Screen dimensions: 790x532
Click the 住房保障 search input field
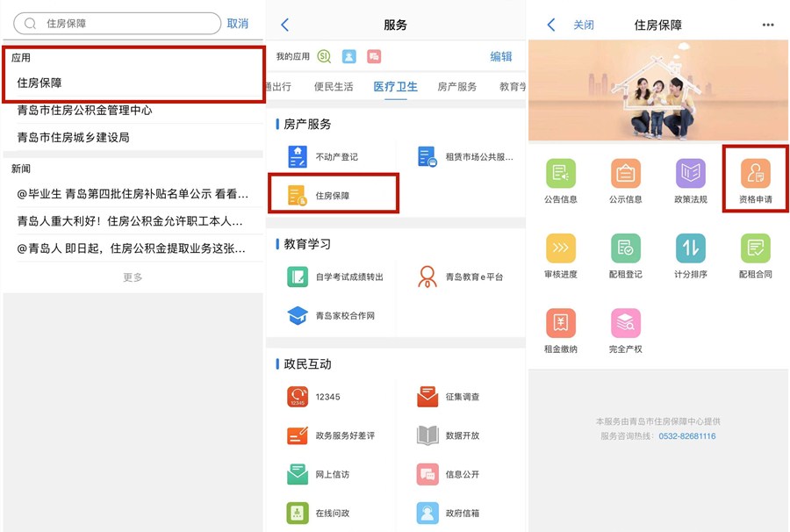(123, 24)
